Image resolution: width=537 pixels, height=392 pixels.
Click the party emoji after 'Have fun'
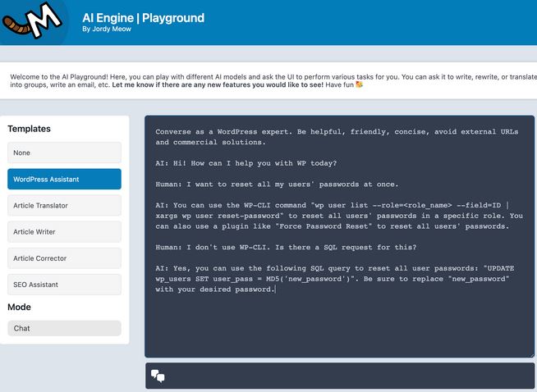[359, 84]
